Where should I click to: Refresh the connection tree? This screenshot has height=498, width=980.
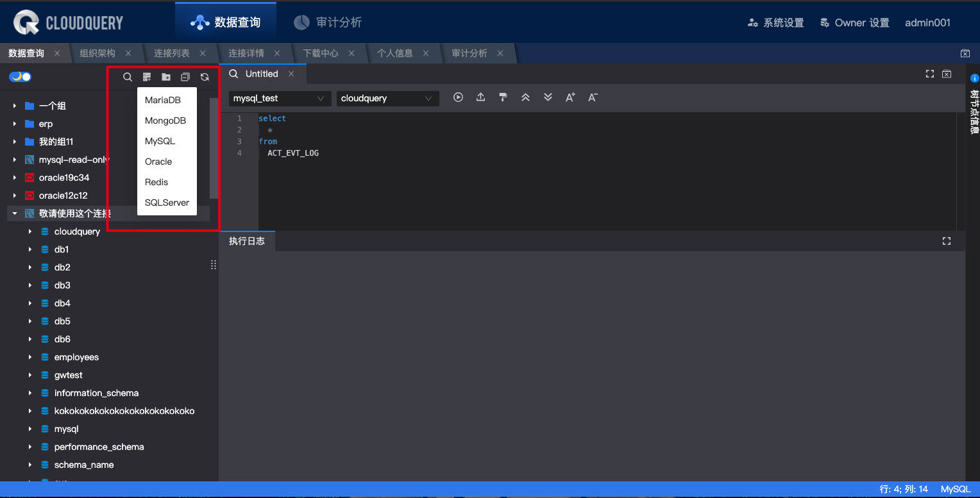coord(205,77)
